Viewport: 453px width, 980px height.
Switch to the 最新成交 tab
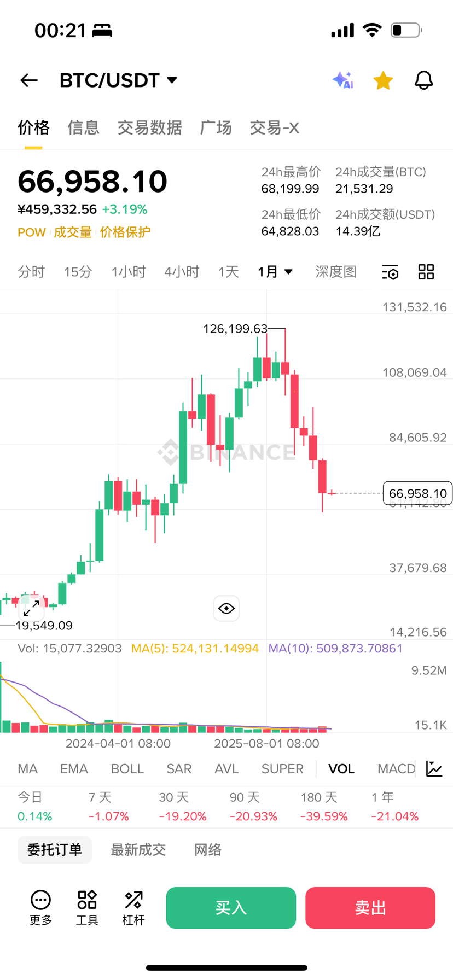[138, 850]
